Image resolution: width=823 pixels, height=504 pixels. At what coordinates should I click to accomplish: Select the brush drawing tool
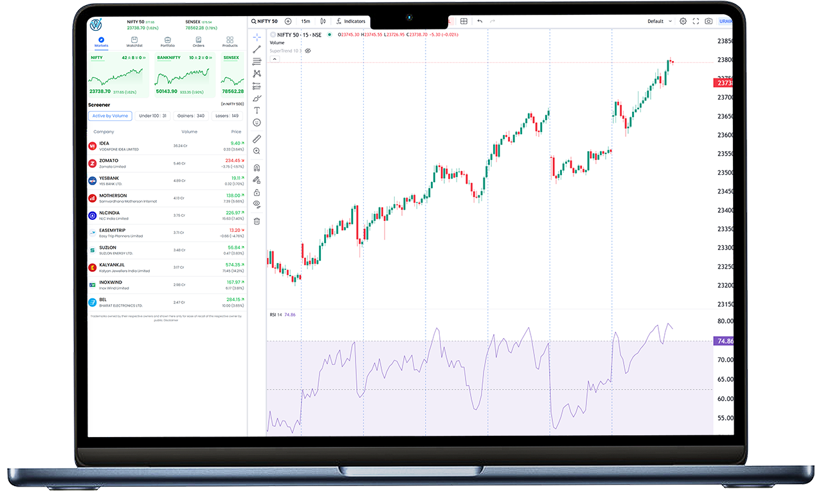pos(257,98)
